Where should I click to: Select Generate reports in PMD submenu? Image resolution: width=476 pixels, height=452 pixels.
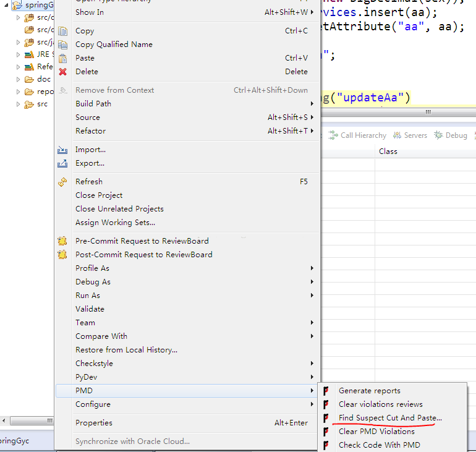(x=392, y=391)
